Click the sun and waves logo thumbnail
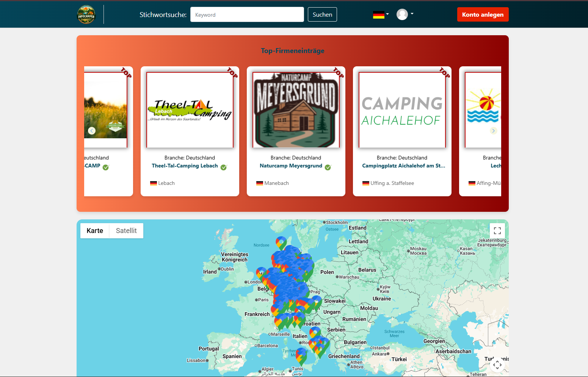Screen dimensions: 588x377 pos(483,110)
